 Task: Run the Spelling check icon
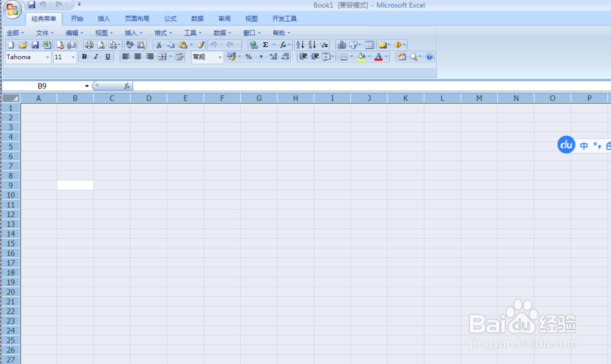pos(130,45)
